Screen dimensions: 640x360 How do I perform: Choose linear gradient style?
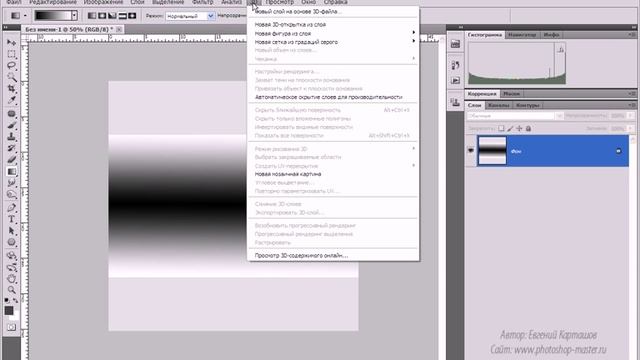coord(92,16)
